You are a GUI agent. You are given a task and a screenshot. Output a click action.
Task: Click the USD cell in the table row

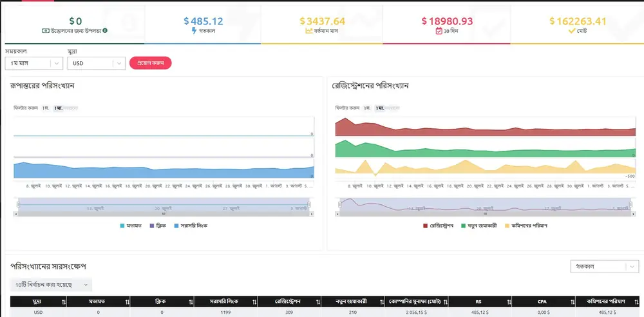[x=37, y=312]
